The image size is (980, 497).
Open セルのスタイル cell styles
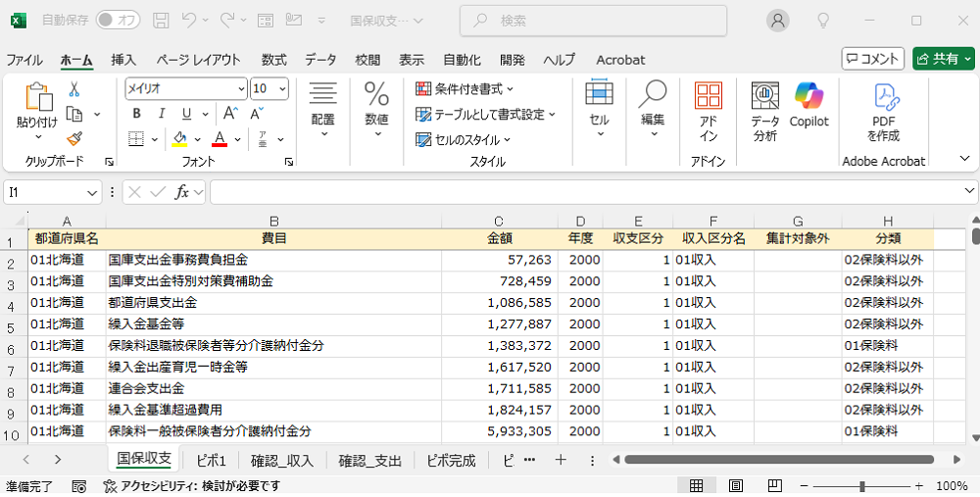[464, 140]
